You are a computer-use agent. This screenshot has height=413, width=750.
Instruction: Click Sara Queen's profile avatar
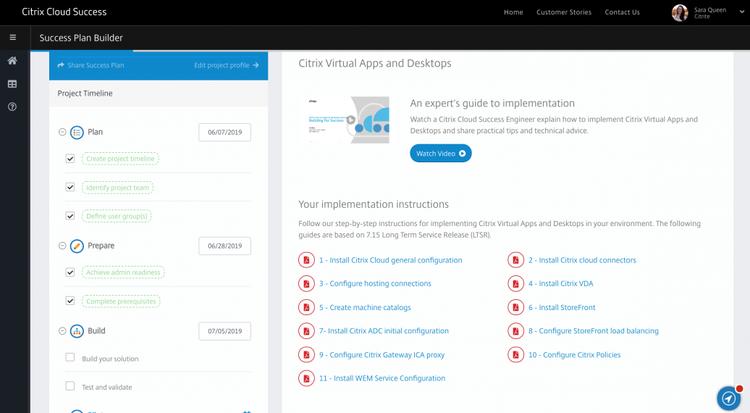680,12
